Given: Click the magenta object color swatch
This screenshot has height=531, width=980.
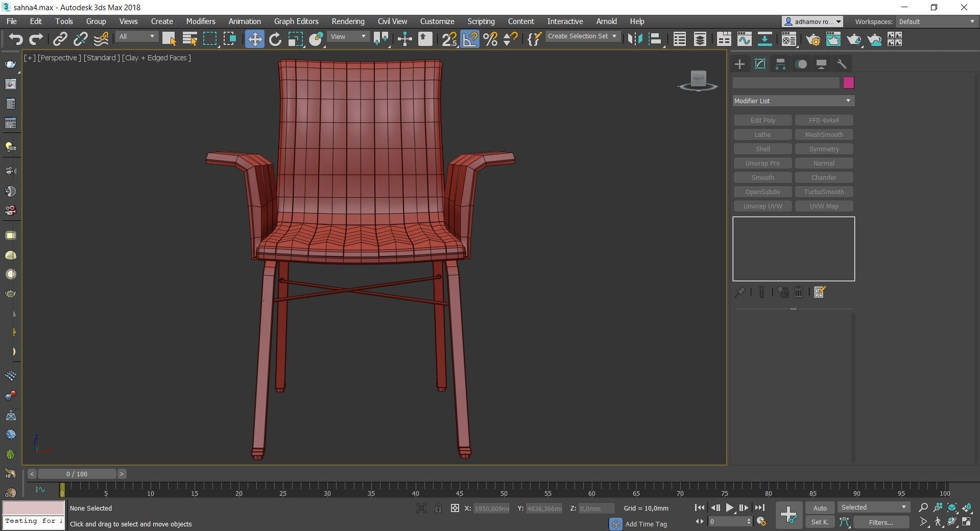Looking at the screenshot, I should (x=848, y=83).
